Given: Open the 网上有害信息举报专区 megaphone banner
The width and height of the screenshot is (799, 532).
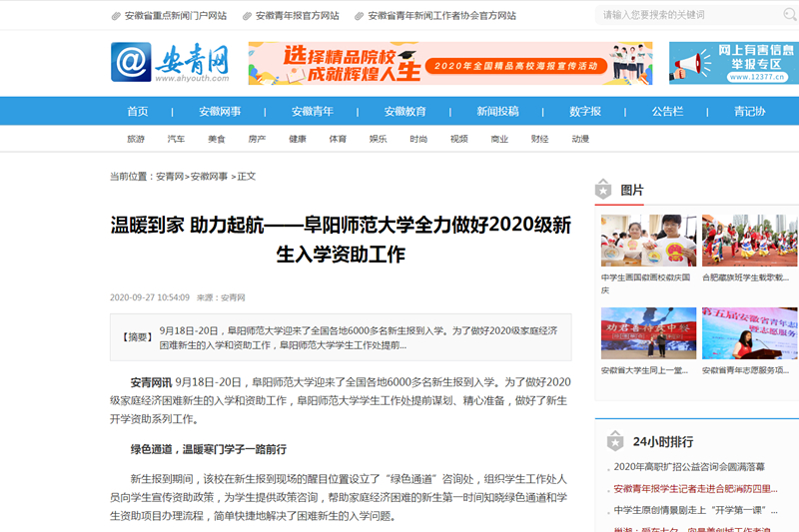Looking at the screenshot, I should point(733,63).
